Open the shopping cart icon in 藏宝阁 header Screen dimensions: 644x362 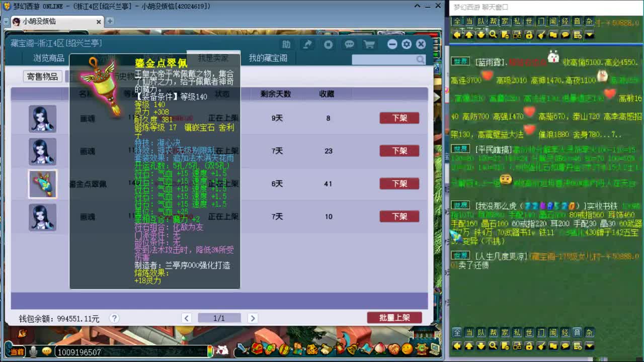(369, 44)
